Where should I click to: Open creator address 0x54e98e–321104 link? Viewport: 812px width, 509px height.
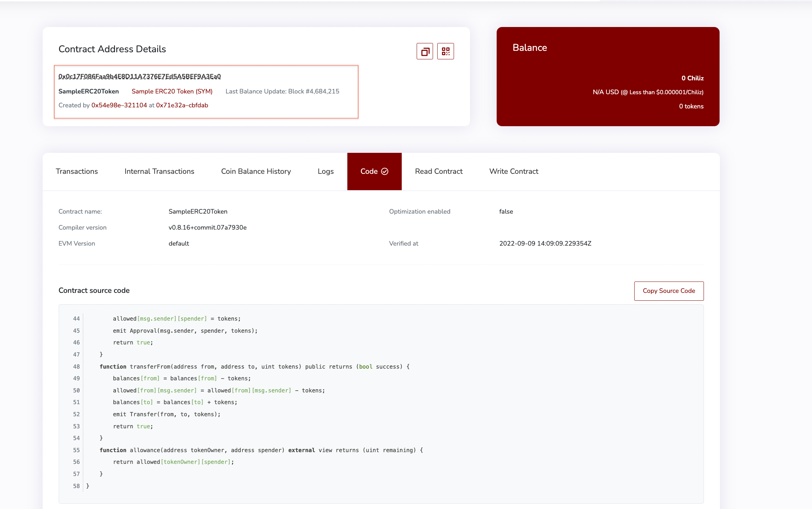click(119, 105)
